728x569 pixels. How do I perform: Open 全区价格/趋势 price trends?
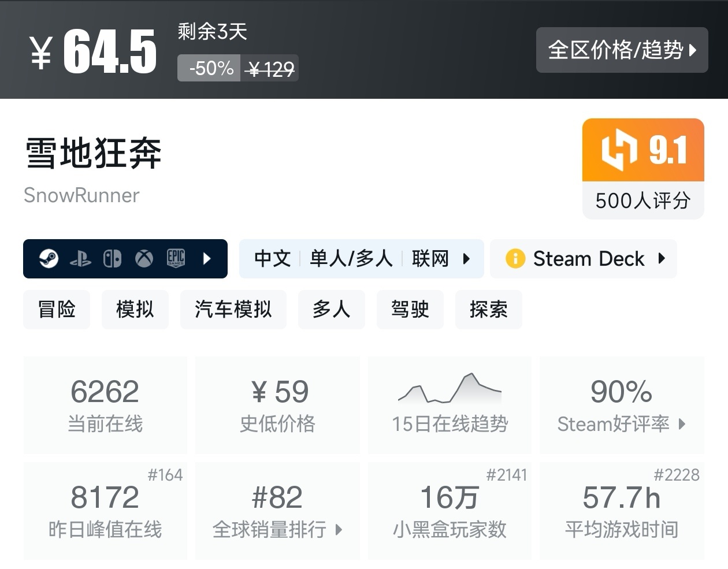621,50
